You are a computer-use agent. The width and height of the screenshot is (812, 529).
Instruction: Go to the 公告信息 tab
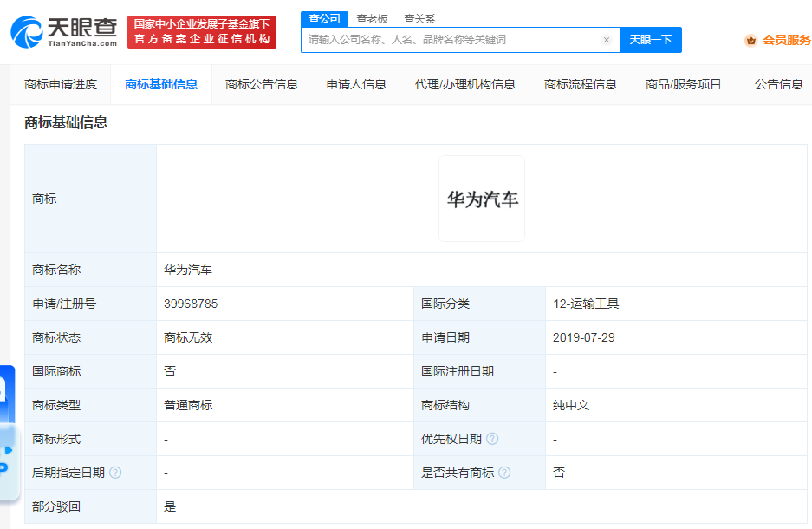click(778, 84)
